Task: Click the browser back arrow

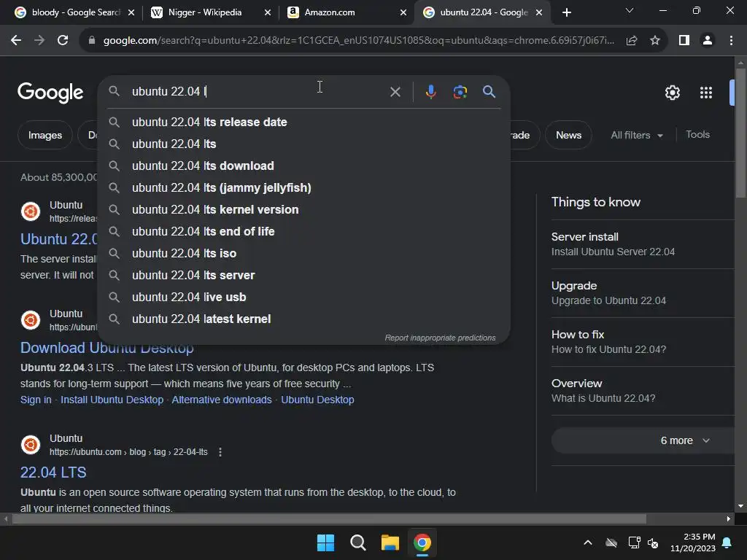Action: pyautogui.click(x=16, y=41)
